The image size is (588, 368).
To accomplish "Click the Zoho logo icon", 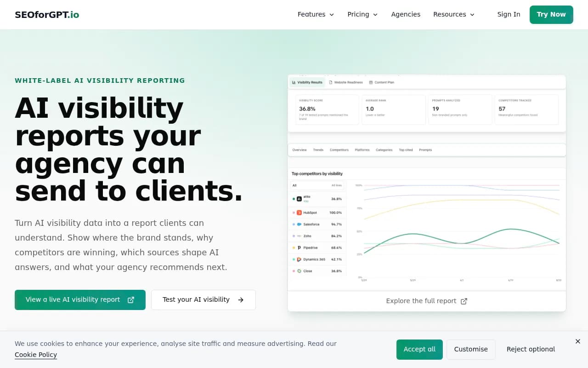I will [x=299, y=236].
